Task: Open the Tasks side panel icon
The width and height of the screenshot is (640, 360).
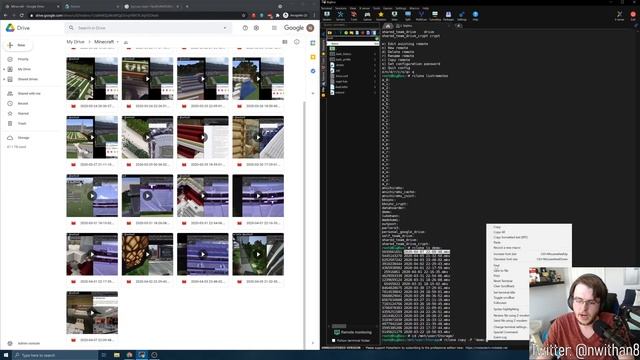Action: click(313, 71)
